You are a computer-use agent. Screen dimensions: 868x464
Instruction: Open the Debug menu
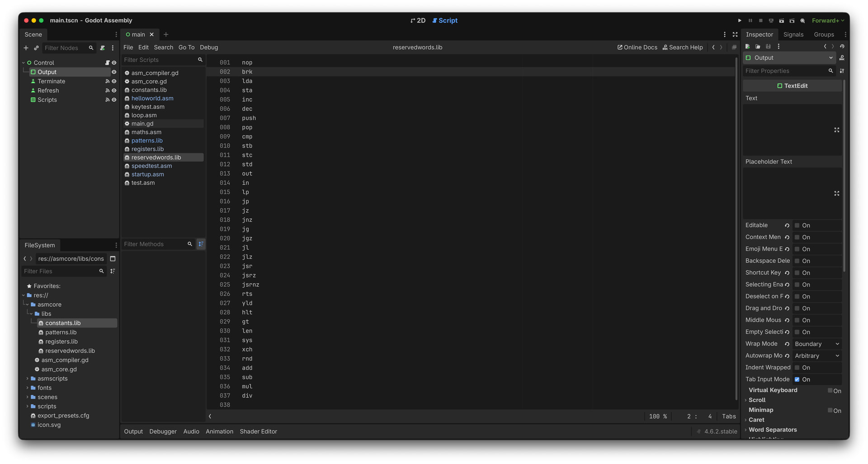click(208, 47)
